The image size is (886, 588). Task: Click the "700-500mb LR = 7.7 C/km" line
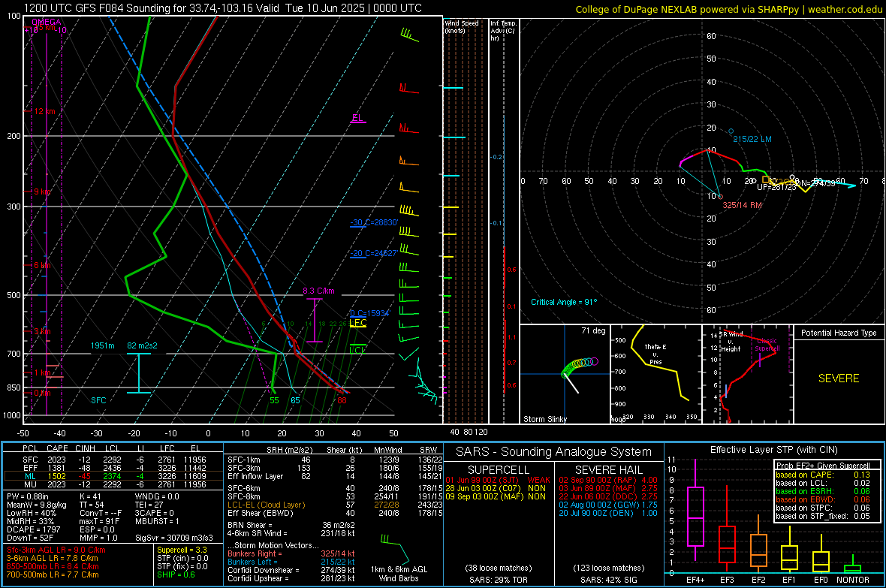point(53,575)
